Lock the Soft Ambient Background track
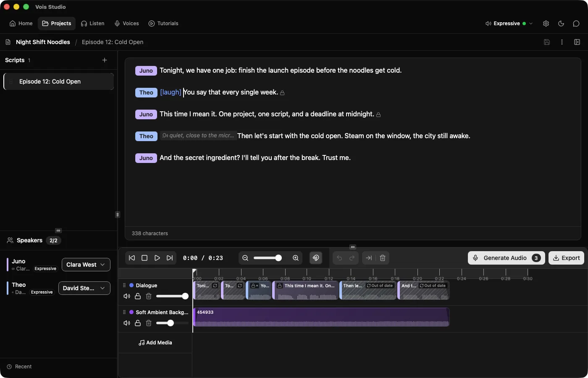 point(138,323)
